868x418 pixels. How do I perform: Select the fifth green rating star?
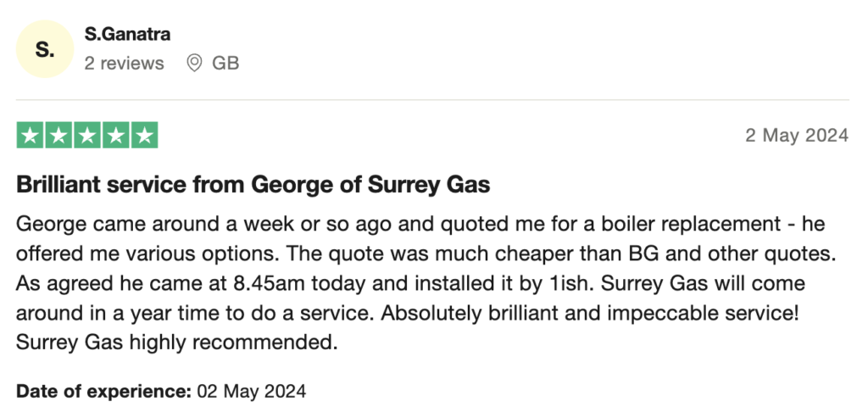145,136
